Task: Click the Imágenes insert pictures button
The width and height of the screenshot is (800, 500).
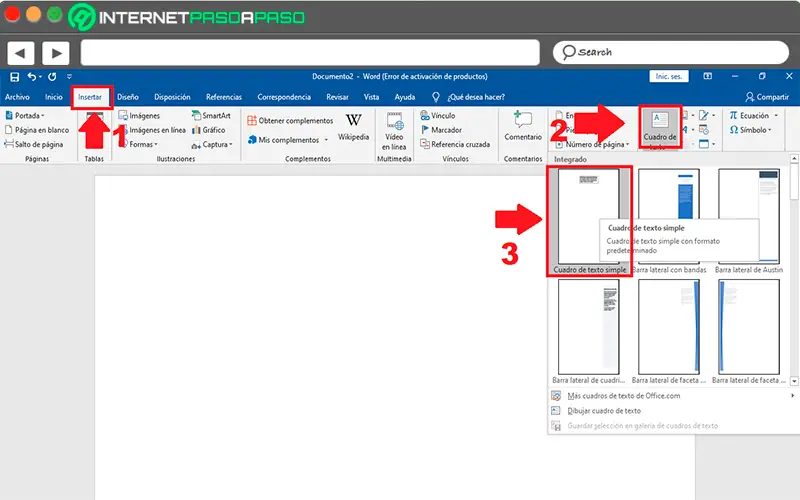Action: click(x=139, y=115)
